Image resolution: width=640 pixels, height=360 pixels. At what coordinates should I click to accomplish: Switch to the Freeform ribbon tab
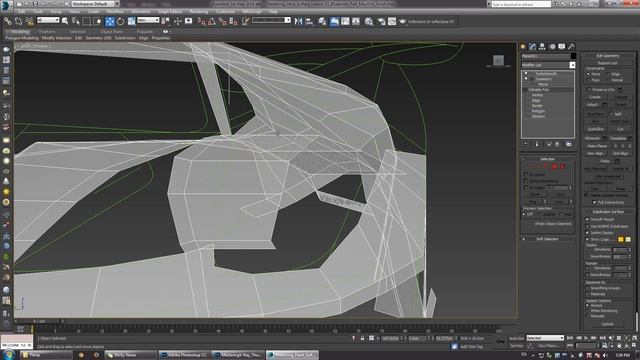(x=47, y=31)
